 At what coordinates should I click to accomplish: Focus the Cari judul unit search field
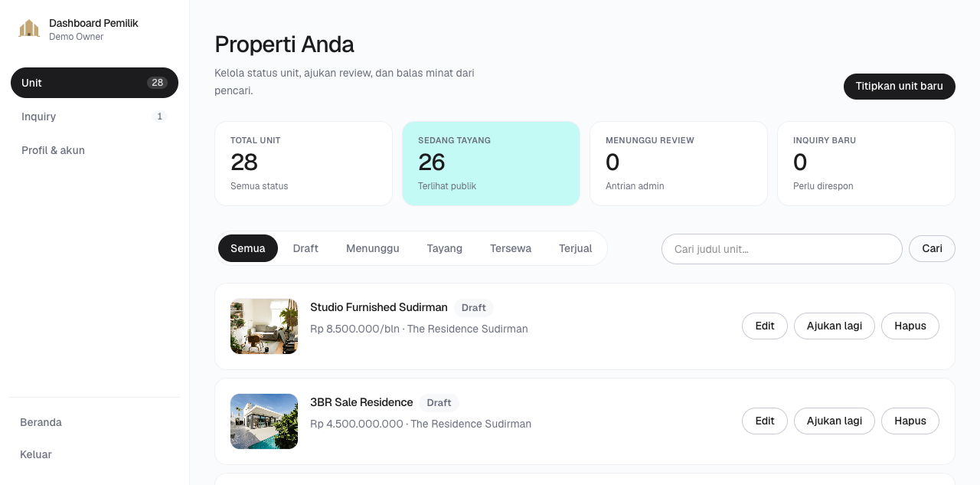(782, 249)
